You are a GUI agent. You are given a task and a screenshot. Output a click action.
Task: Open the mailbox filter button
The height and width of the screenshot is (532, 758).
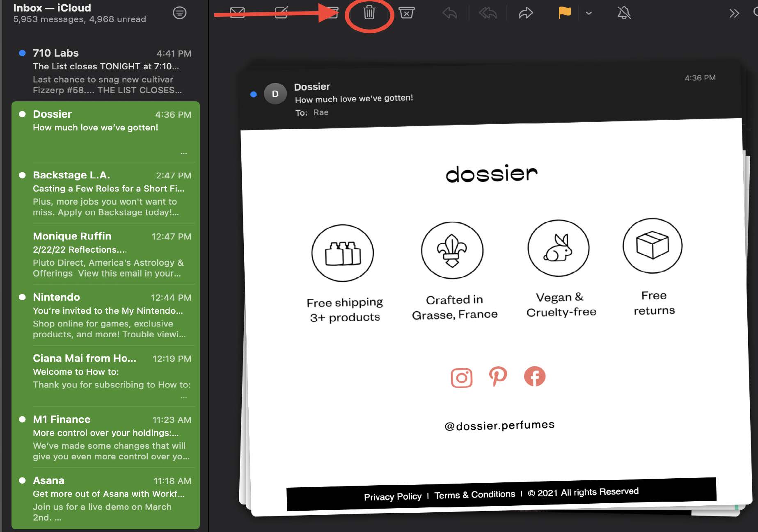(x=179, y=13)
